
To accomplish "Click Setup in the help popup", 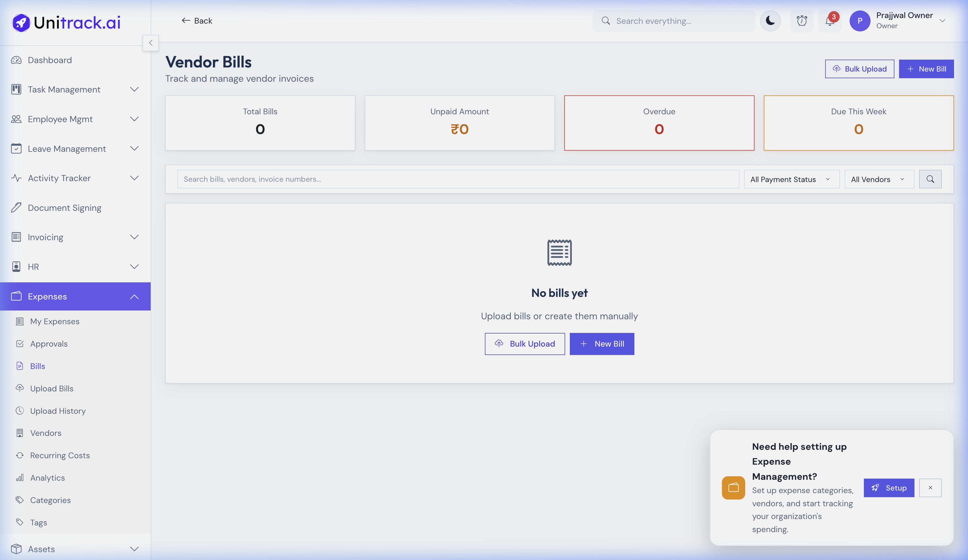I will click(889, 488).
